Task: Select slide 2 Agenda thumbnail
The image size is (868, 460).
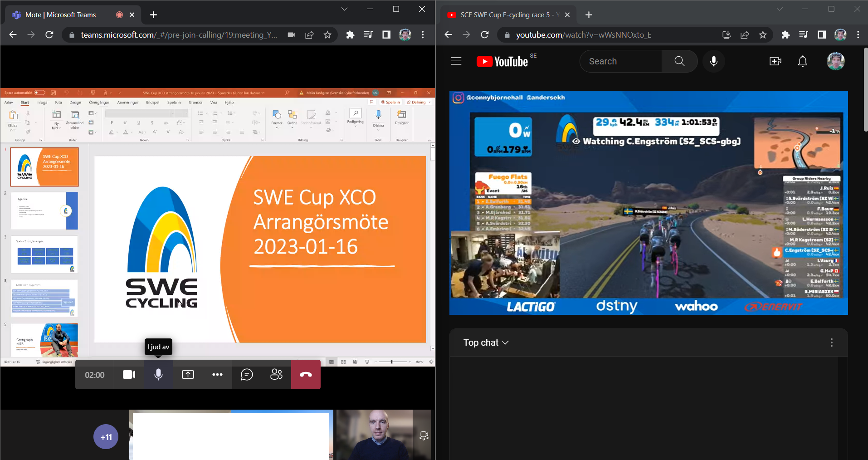Action: coord(44,210)
